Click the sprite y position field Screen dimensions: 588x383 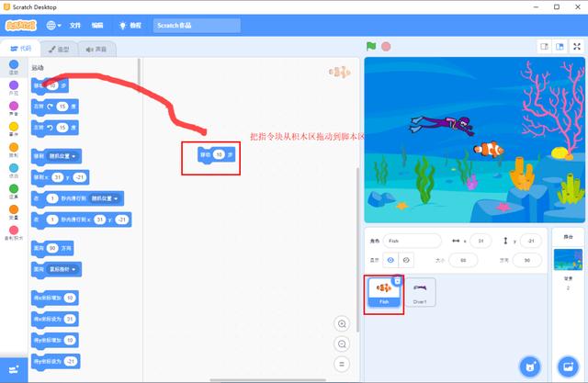coord(531,241)
